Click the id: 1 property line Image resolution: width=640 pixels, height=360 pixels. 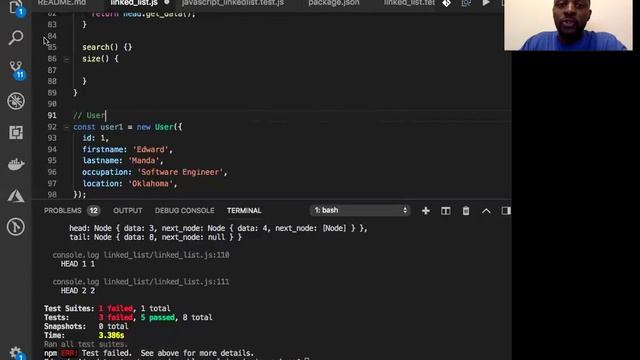tap(96, 138)
